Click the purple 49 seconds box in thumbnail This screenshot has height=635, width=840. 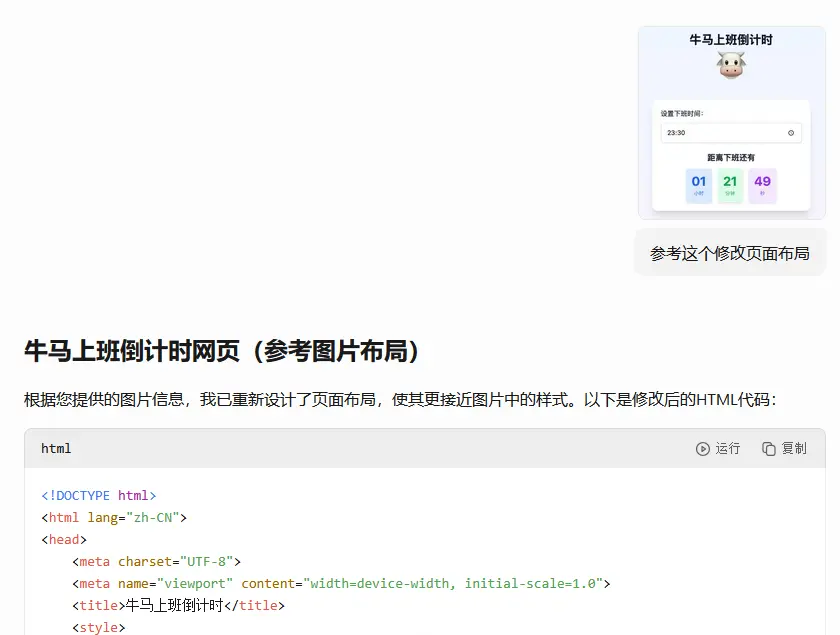(x=762, y=186)
